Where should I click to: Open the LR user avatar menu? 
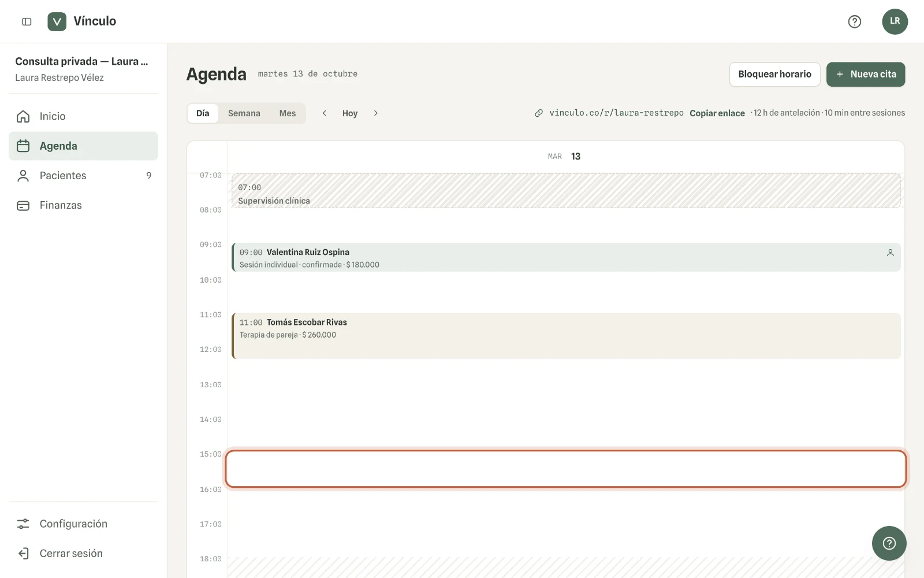coord(895,21)
